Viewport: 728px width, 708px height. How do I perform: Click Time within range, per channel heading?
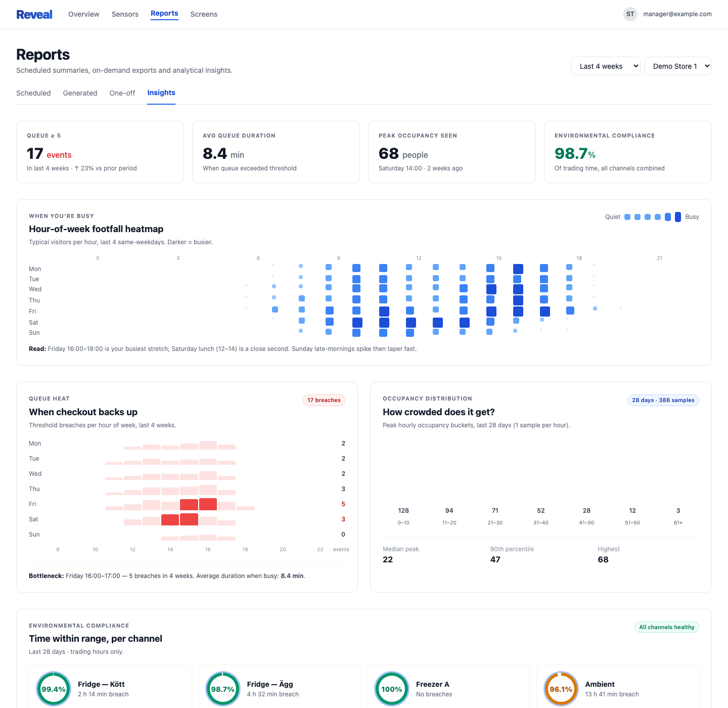click(96, 639)
